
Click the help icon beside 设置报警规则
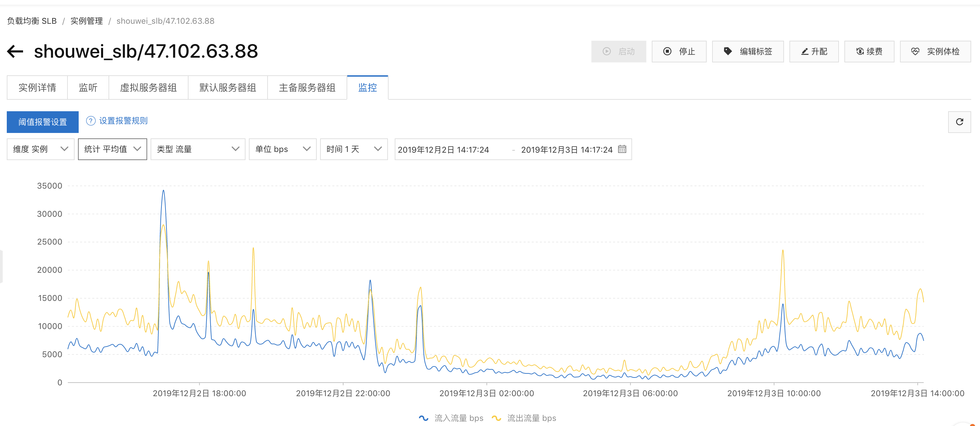tap(91, 121)
